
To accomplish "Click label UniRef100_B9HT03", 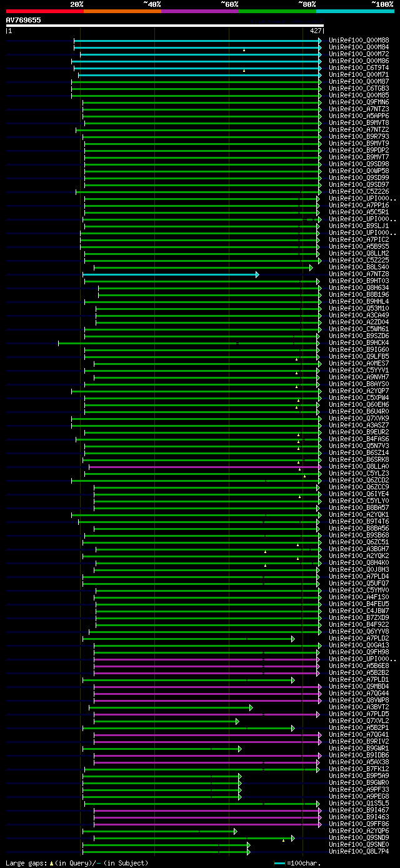I will pyautogui.click(x=359, y=281).
